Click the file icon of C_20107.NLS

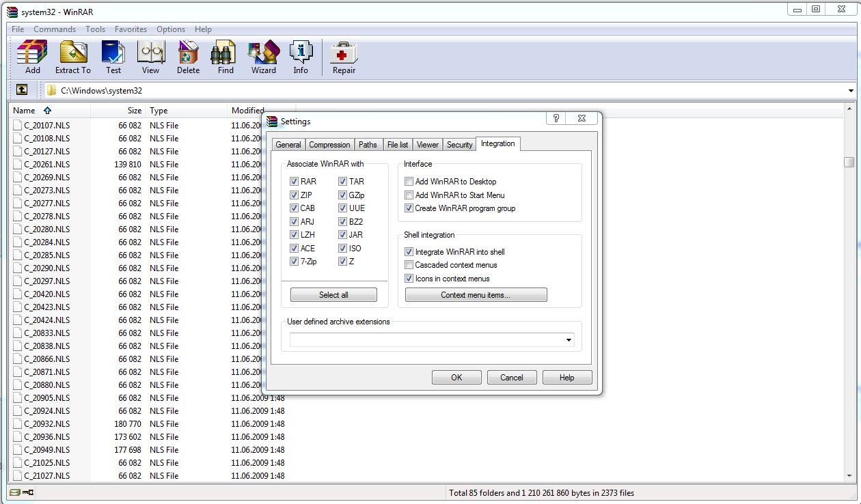pos(18,125)
